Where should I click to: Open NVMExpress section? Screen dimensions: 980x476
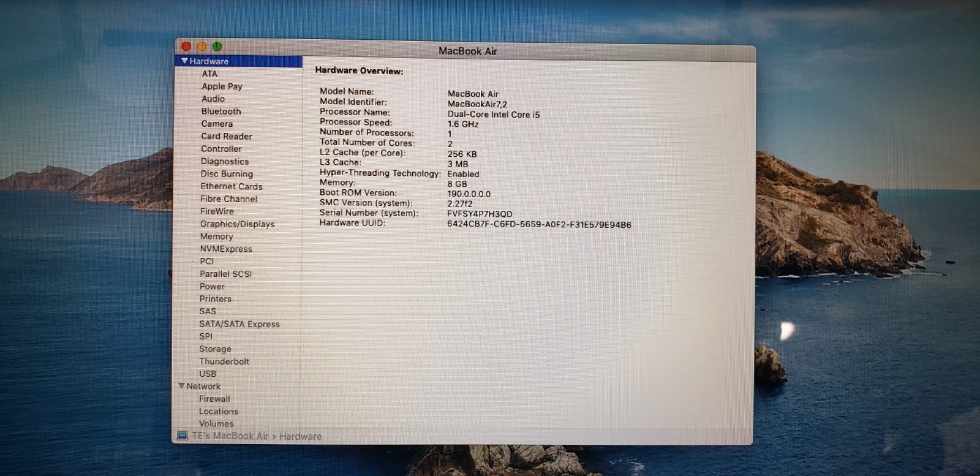click(x=226, y=249)
